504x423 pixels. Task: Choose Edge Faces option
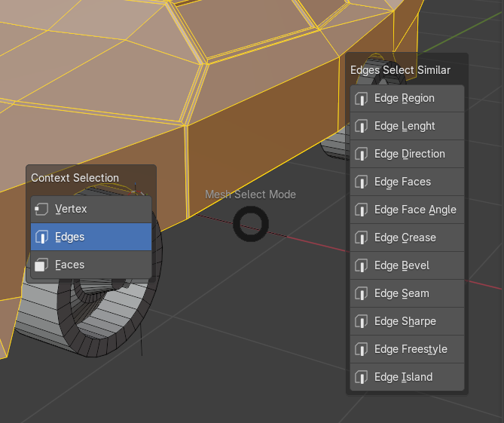(407, 182)
